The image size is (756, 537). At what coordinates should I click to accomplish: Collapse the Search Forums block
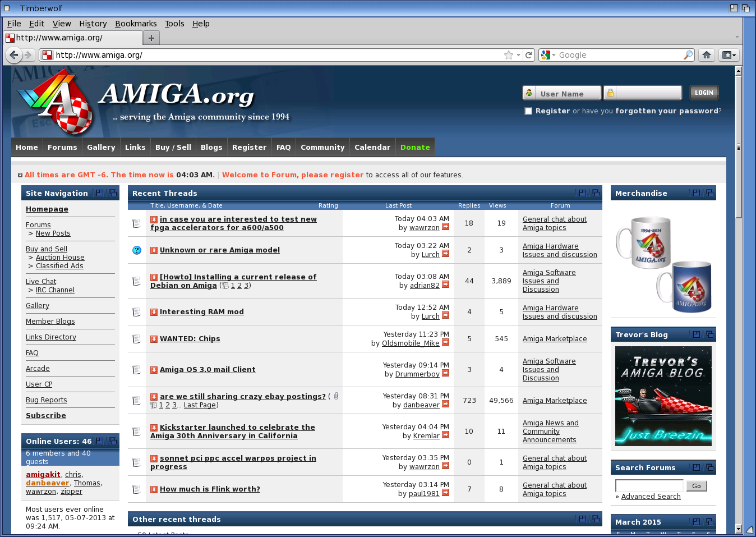[697, 467]
